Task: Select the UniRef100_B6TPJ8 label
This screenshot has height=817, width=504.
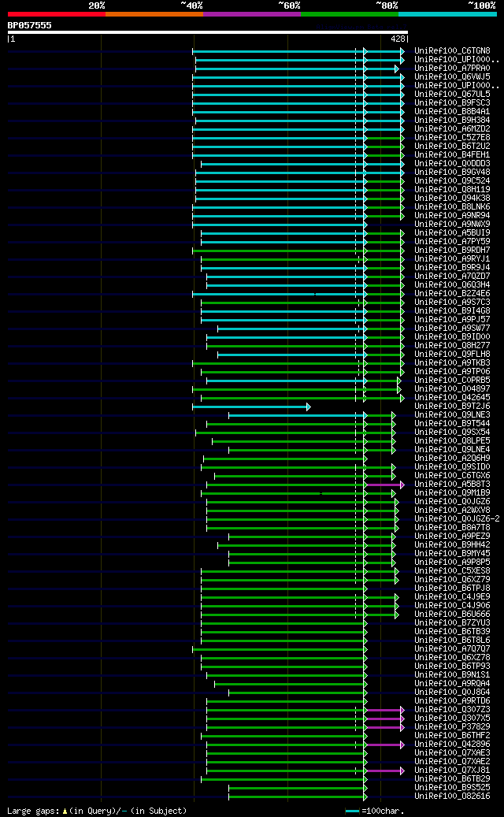Action: click(x=452, y=588)
